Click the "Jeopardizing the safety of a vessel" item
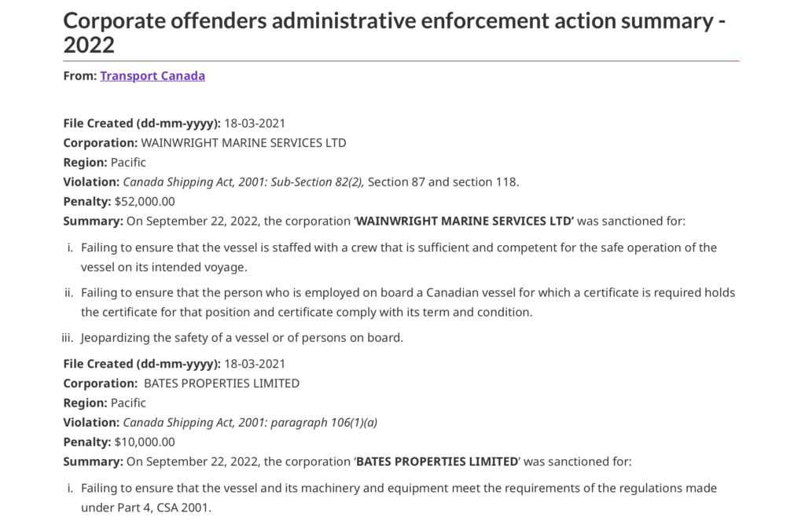Viewport: 805px width, 532px height. pos(241,338)
